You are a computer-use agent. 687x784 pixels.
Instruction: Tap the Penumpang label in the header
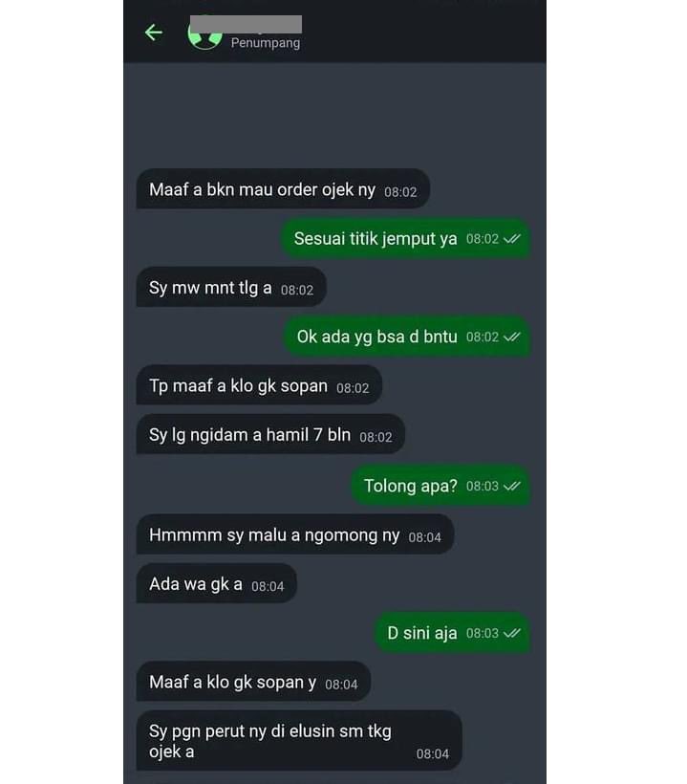pyautogui.click(x=266, y=43)
